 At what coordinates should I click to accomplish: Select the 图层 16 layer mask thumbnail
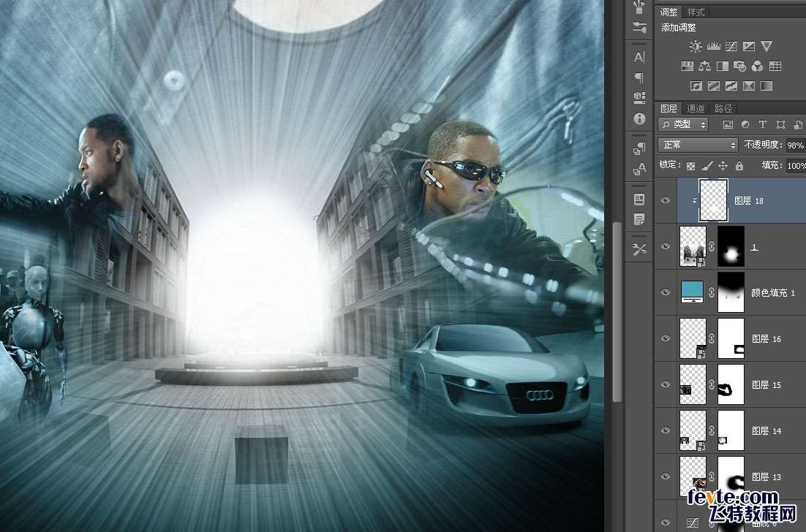[731, 338]
